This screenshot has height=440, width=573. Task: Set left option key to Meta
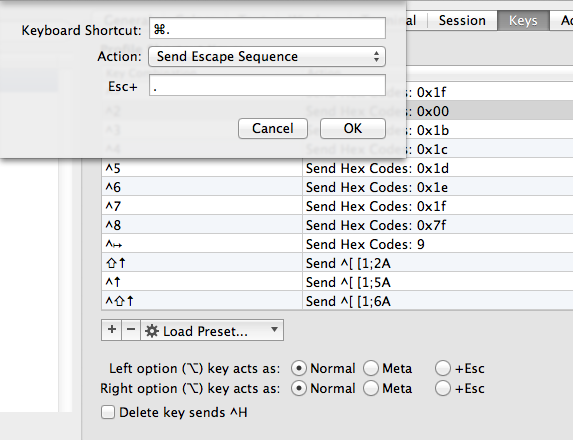pos(371,368)
